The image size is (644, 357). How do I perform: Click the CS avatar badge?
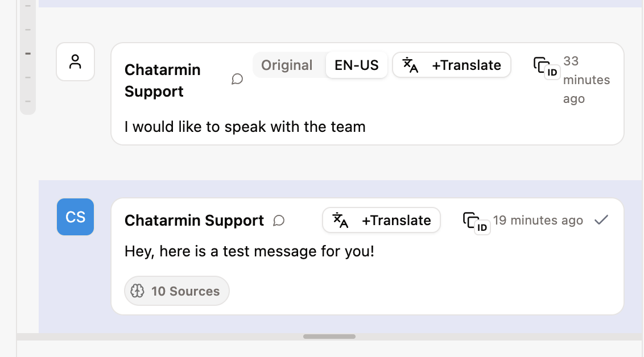pyautogui.click(x=75, y=217)
